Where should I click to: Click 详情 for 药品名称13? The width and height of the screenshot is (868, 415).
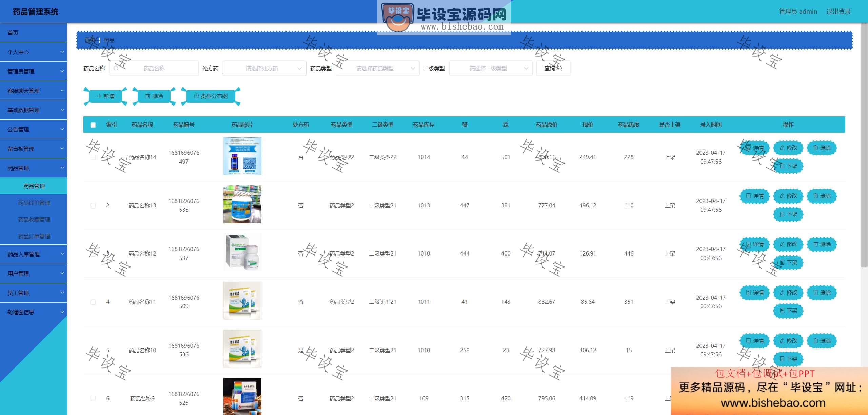(x=754, y=196)
